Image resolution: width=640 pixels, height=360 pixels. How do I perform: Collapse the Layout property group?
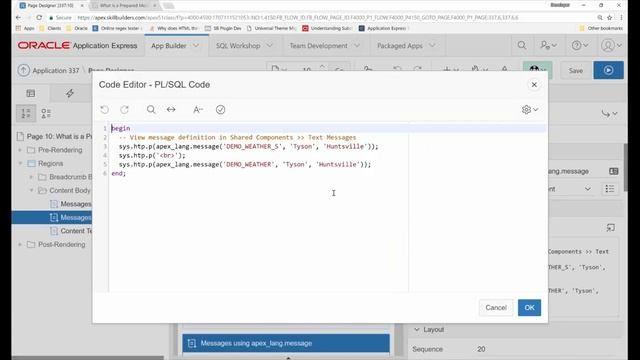pos(417,329)
